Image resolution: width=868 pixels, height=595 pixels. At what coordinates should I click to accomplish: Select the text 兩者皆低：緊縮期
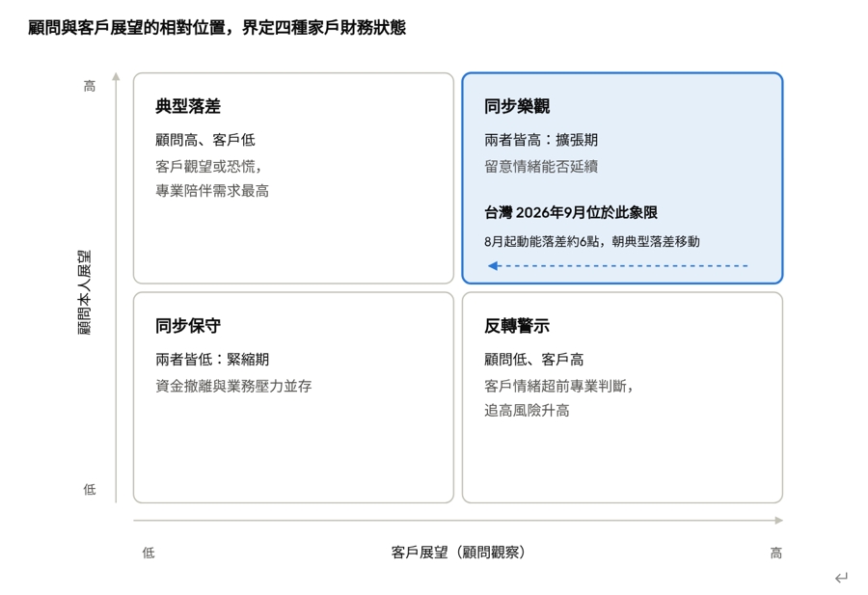click(x=212, y=360)
